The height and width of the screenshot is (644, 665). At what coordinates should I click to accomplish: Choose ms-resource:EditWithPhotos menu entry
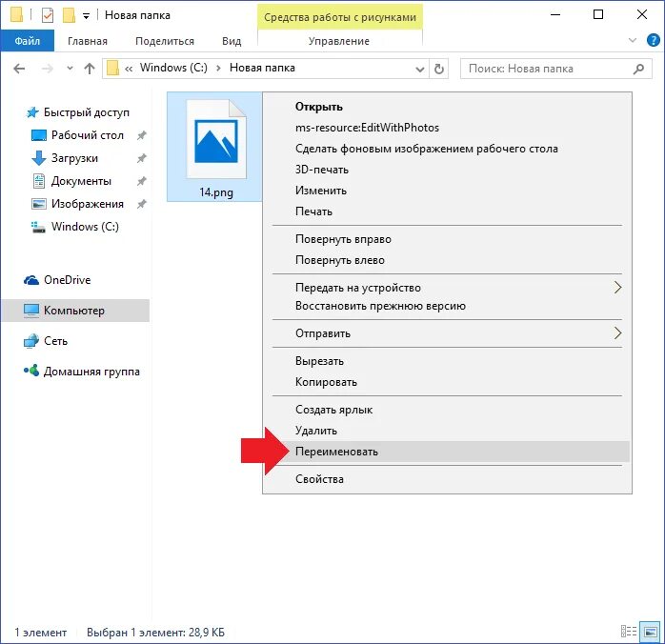coord(446,128)
